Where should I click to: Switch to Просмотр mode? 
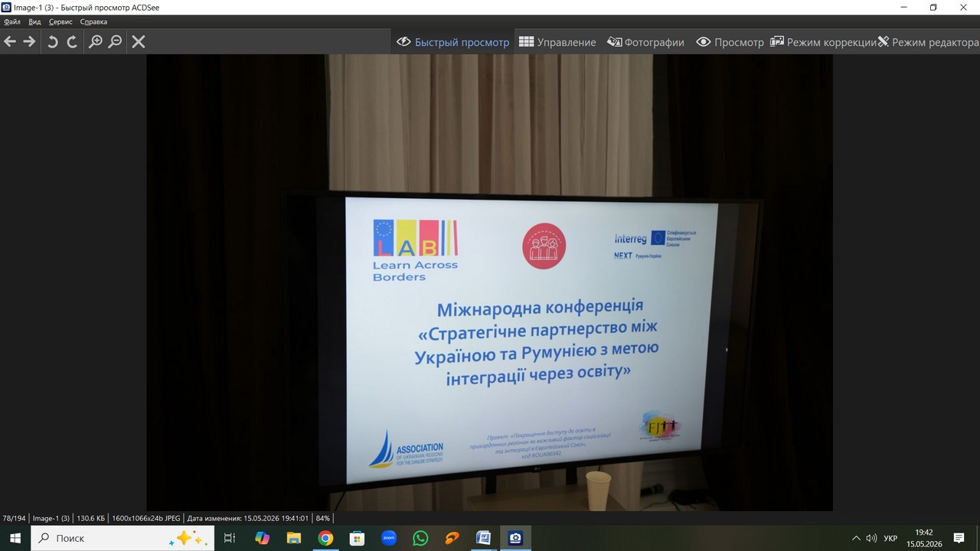[730, 42]
